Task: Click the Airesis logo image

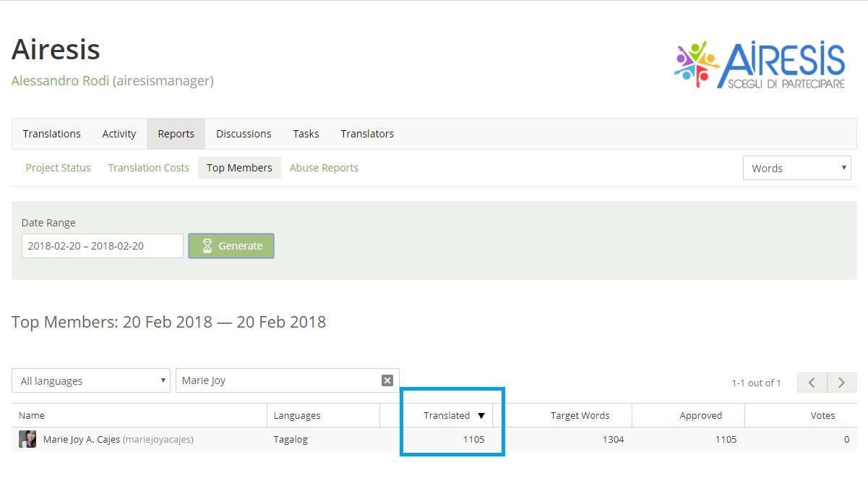Action: (760, 66)
